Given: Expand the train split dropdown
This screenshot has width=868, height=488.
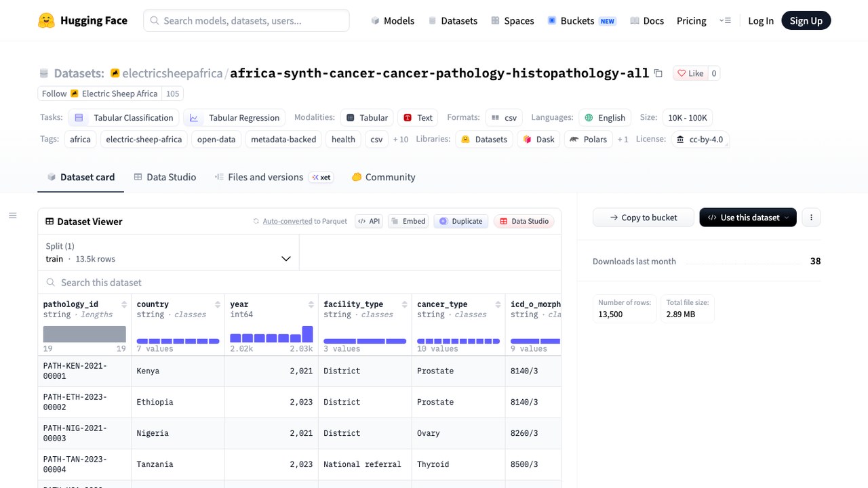Looking at the screenshot, I should [168, 252].
